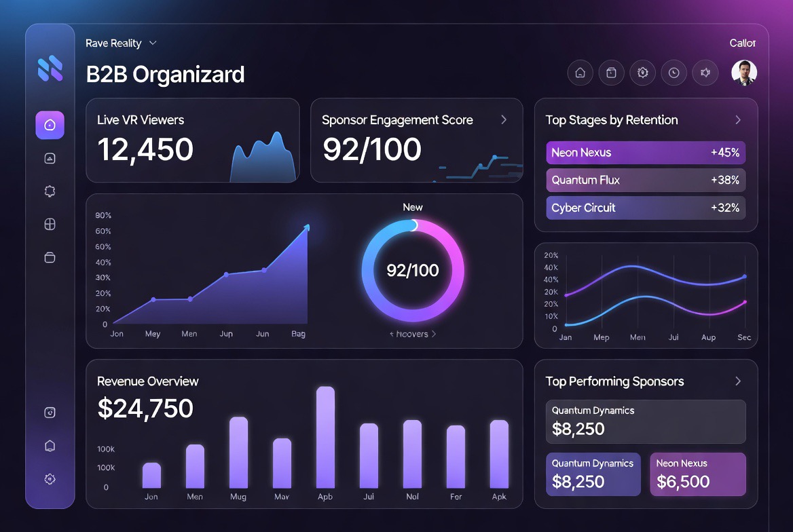
Task: Click the square face icon near the sidebar bottom
Action: coord(50,413)
